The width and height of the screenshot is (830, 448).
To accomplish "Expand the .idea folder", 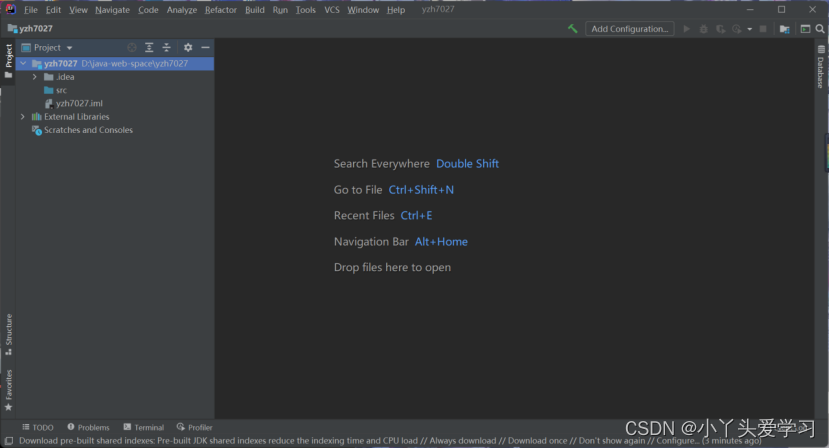I will point(35,77).
